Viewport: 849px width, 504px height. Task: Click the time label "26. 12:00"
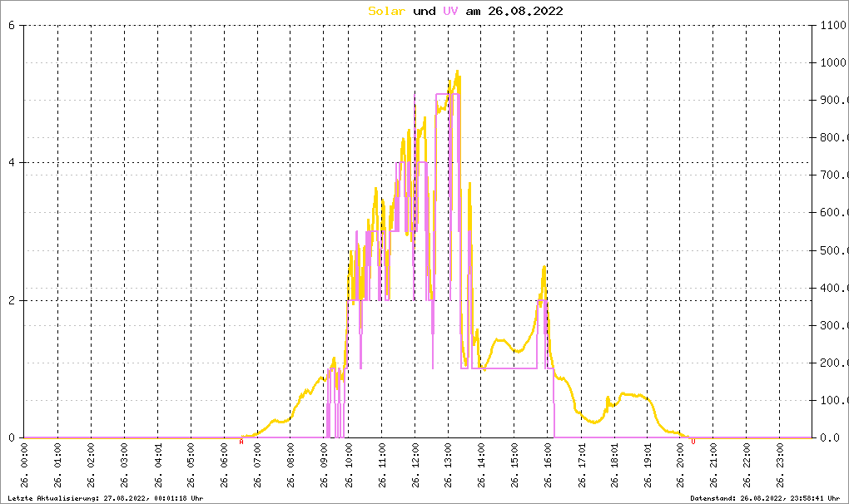click(x=415, y=465)
